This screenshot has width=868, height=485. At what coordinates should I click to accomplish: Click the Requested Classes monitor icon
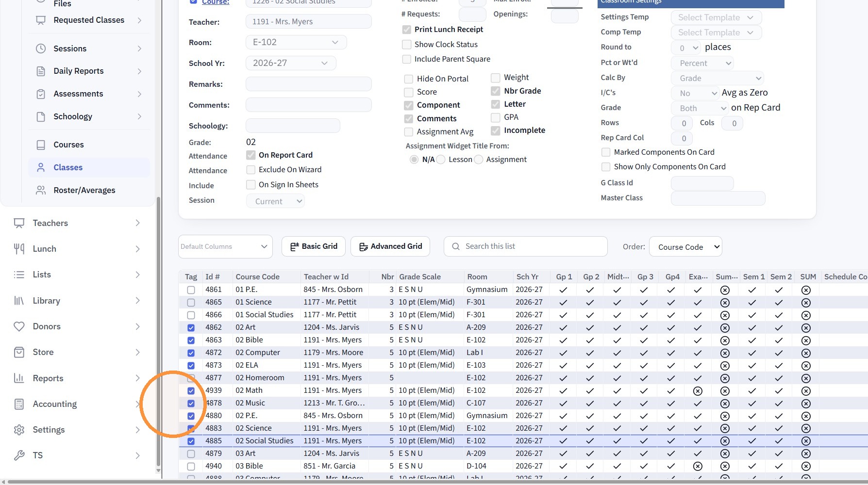click(41, 20)
